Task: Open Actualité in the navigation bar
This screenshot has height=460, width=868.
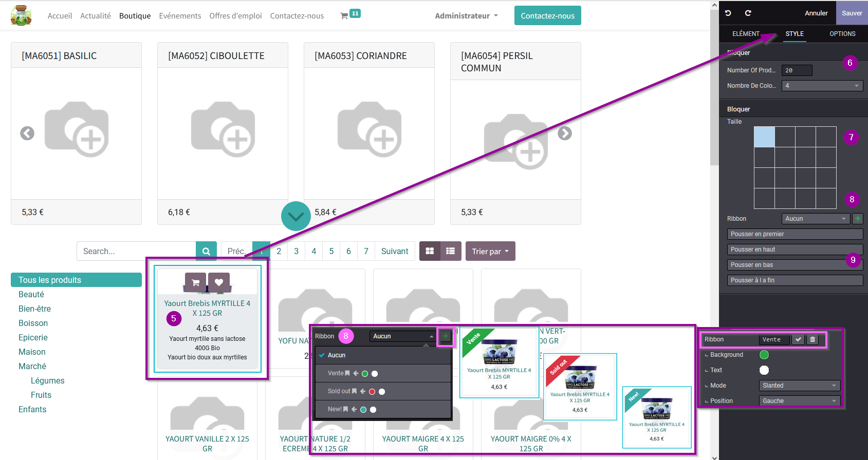Action: (x=96, y=16)
